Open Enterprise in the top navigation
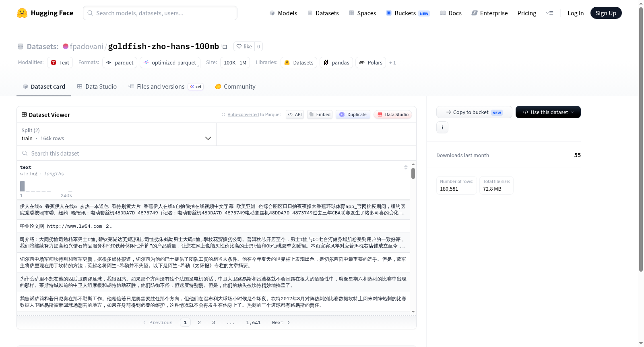Viewport: 644px width, 347px height. coord(490,13)
